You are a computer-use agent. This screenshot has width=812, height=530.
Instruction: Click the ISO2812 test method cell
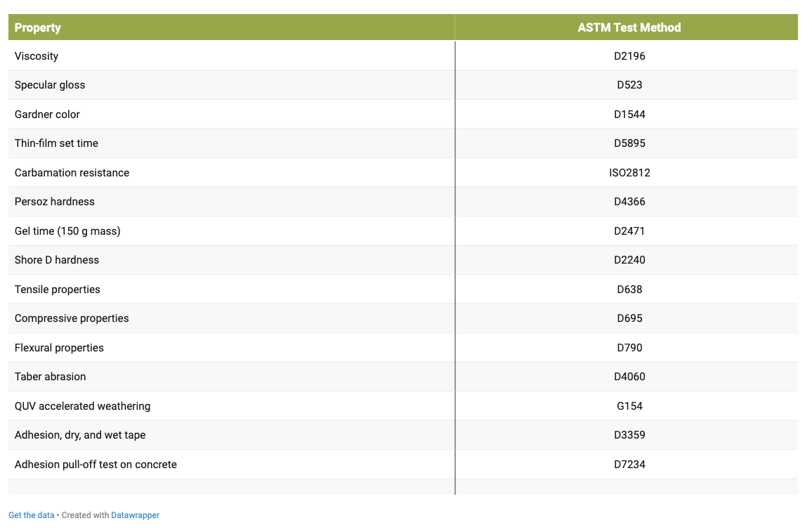coord(629,173)
